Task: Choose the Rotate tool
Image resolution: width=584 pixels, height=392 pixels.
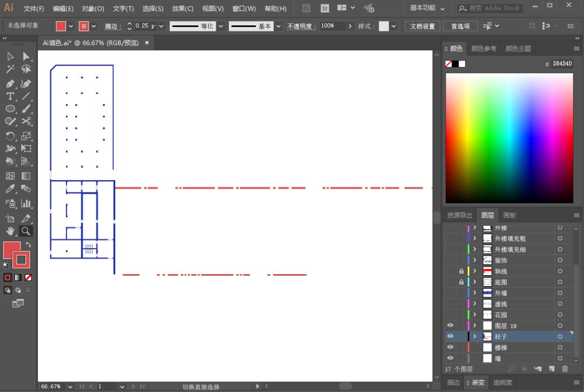Action: 10,136
